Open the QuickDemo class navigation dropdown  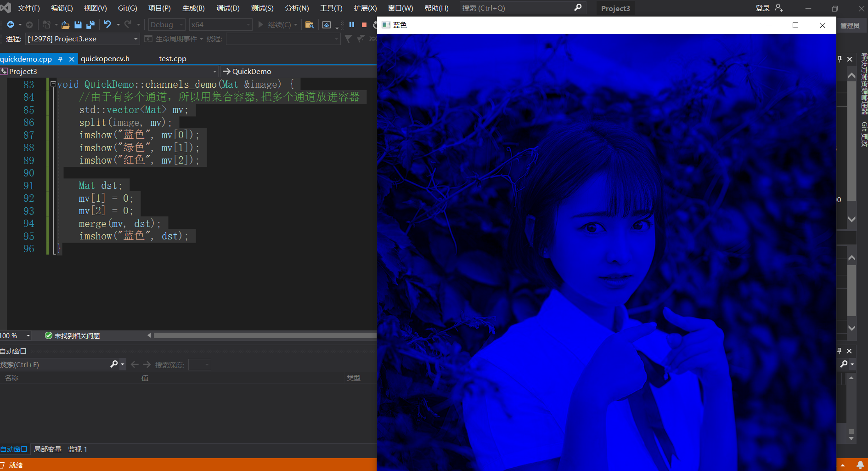[x=299, y=71]
